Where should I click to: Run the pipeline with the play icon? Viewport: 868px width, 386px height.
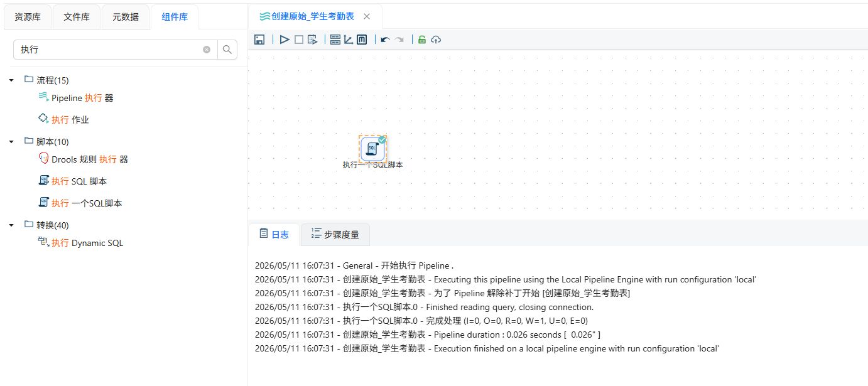pos(285,40)
